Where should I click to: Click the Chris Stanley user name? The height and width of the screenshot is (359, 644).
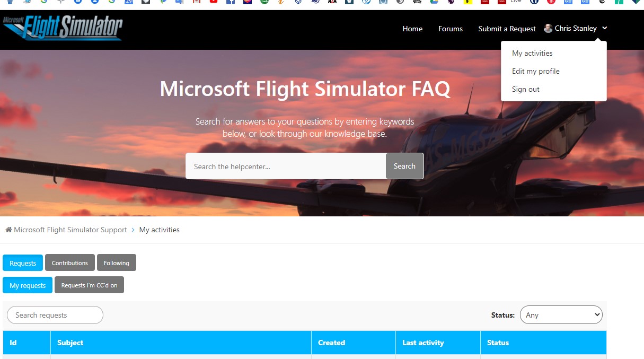(576, 28)
